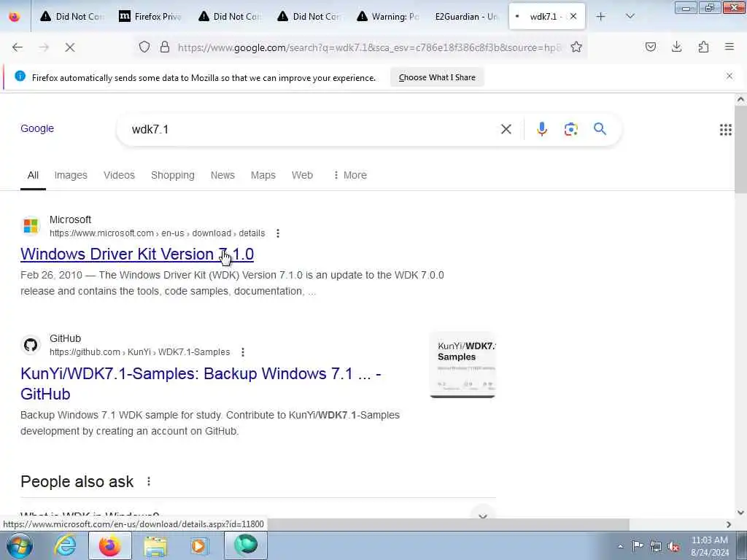Search by image with Google Lens
The image size is (747, 560).
tap(570, 129)
